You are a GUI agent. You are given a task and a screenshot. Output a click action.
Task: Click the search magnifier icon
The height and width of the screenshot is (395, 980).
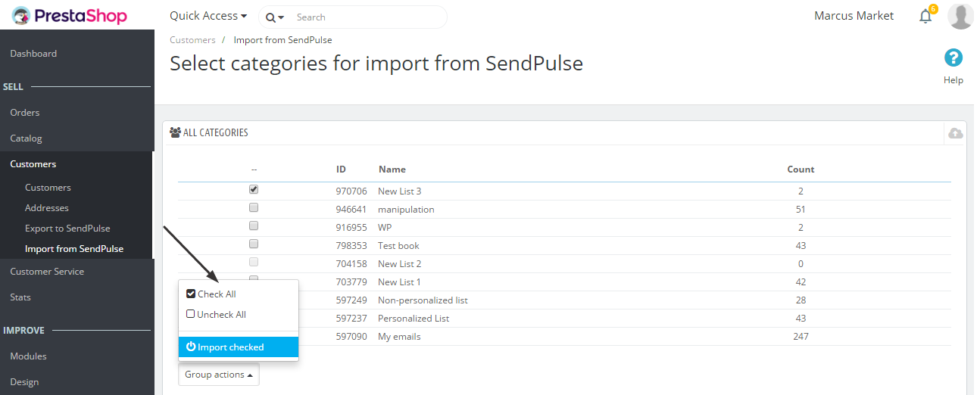coord(270,17)
